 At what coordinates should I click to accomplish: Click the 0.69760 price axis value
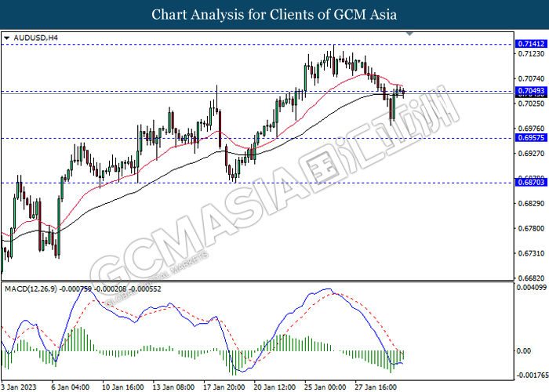click(531, 129)
